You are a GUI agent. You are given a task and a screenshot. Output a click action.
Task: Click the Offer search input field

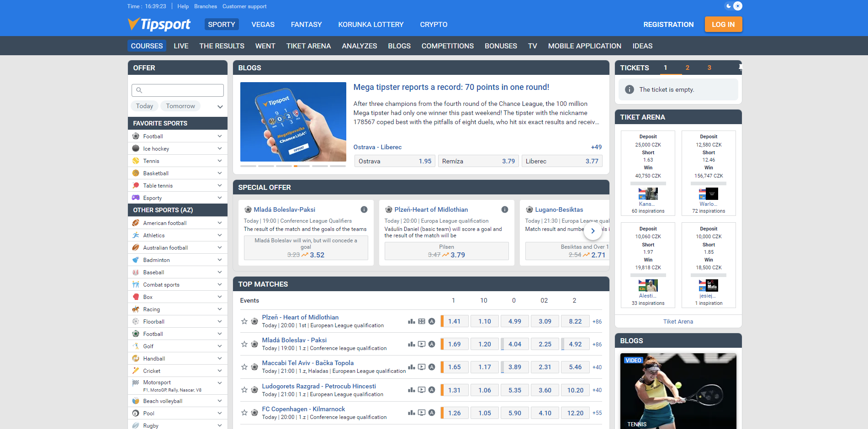[x=178, y=90]
